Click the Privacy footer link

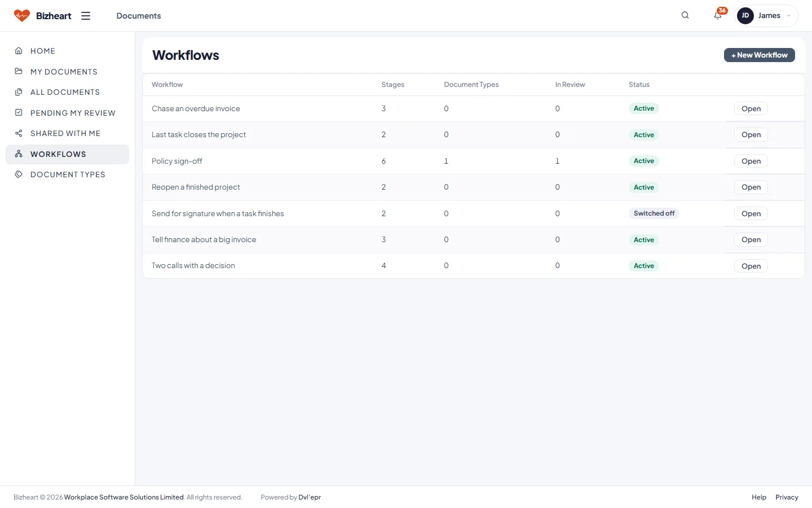pos(787,497)
